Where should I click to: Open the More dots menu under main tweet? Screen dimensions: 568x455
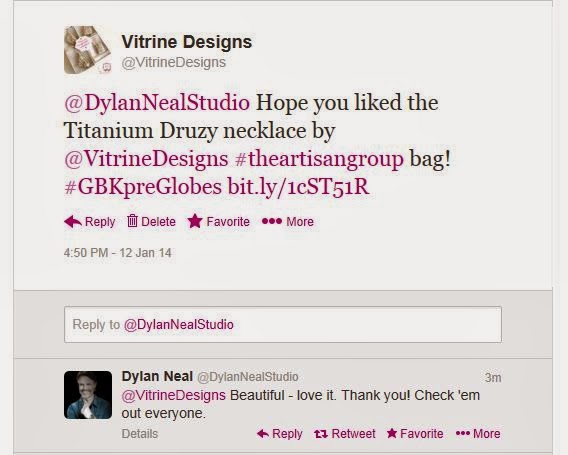(272, 221)
